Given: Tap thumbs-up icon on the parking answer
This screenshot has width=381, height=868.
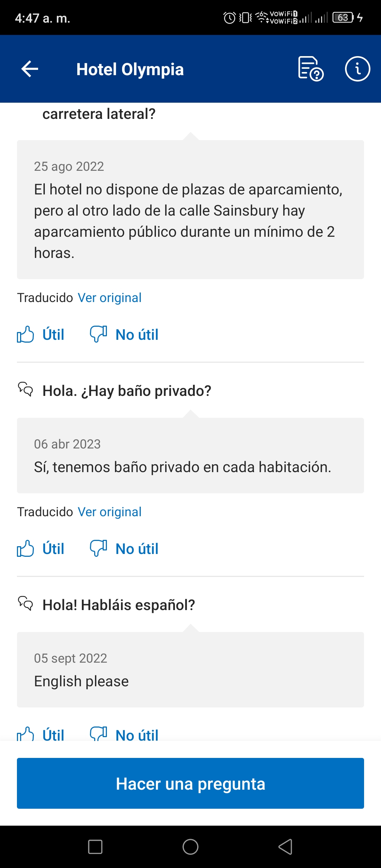Looking at the screenshot, I should [x=25, y=334].
